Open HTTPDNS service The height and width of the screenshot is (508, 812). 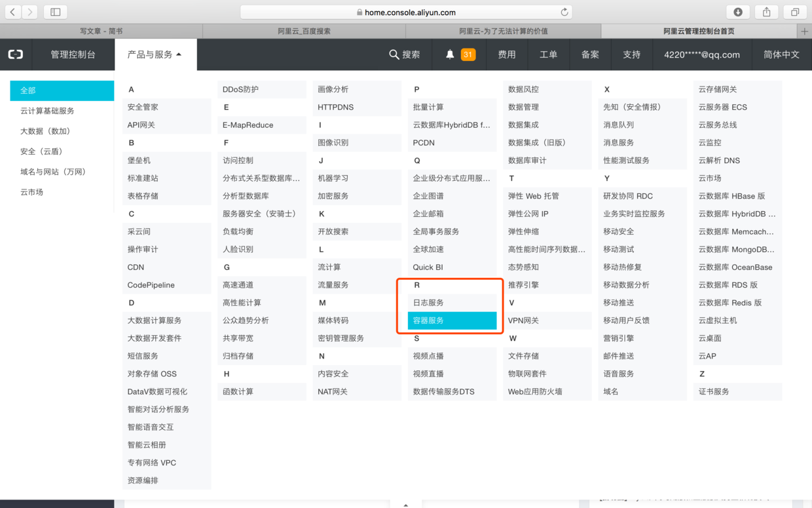click(357, 107)
